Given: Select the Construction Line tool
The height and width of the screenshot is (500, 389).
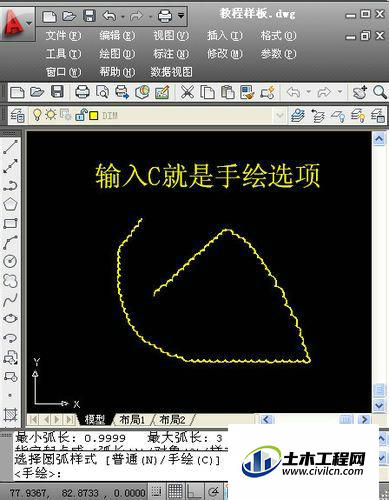Looking at the screenshot, I should coord(10,166).
